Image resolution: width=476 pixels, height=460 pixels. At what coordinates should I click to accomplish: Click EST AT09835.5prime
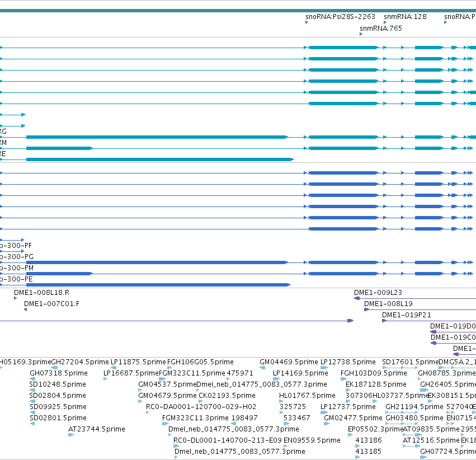point(431,429)
